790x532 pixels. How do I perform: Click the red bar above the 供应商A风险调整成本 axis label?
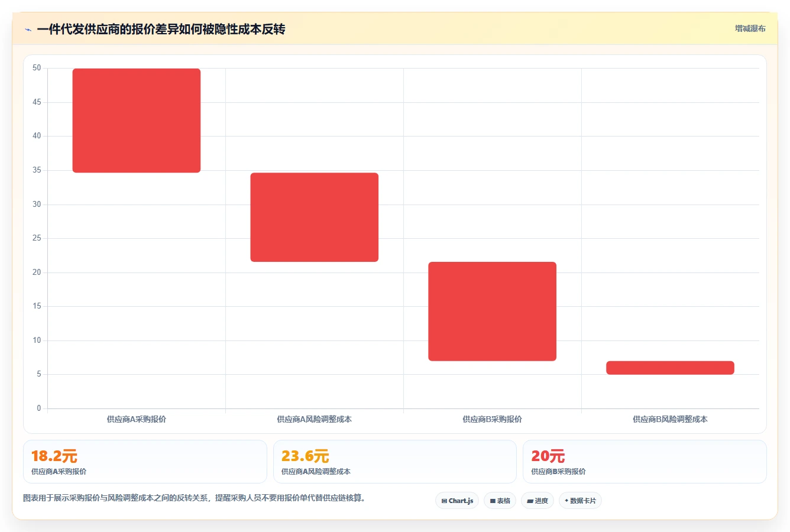click(315, 217)
